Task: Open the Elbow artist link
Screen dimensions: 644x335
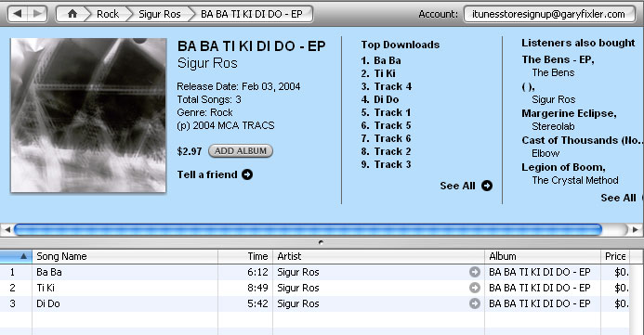Action: point(545,153)
